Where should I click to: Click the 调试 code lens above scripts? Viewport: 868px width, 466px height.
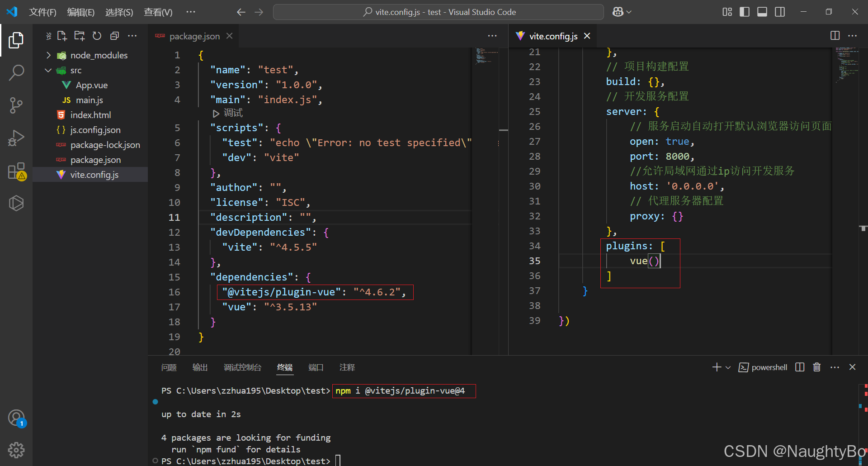coord(228,113)
